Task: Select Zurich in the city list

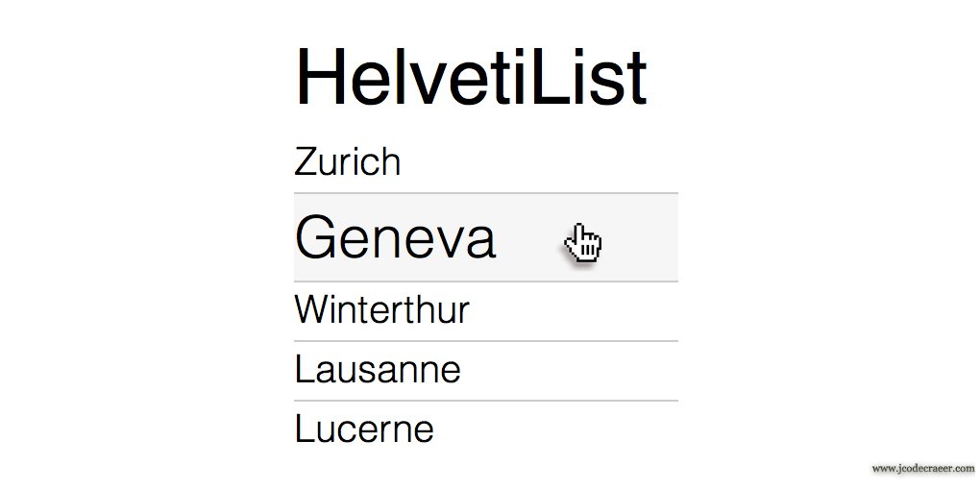Action: [348, 161]
